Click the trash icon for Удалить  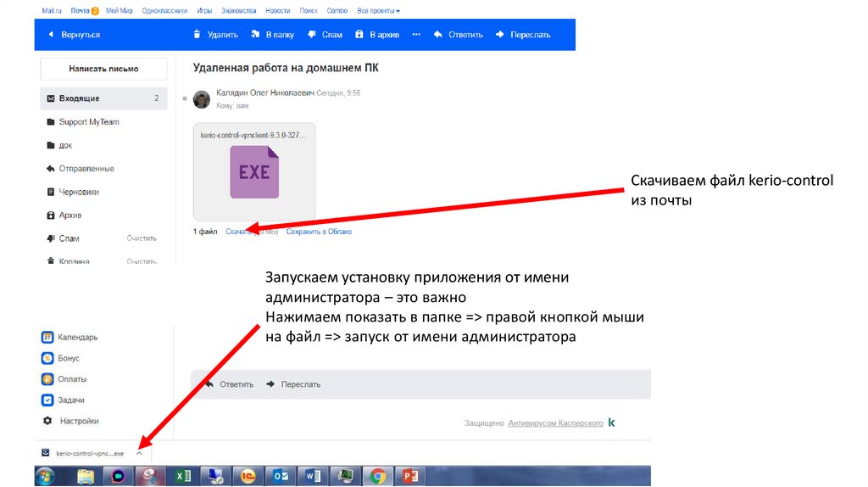197,34
